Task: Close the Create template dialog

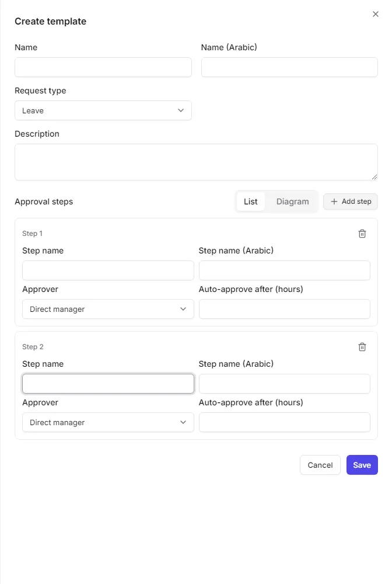Action: 375,14
